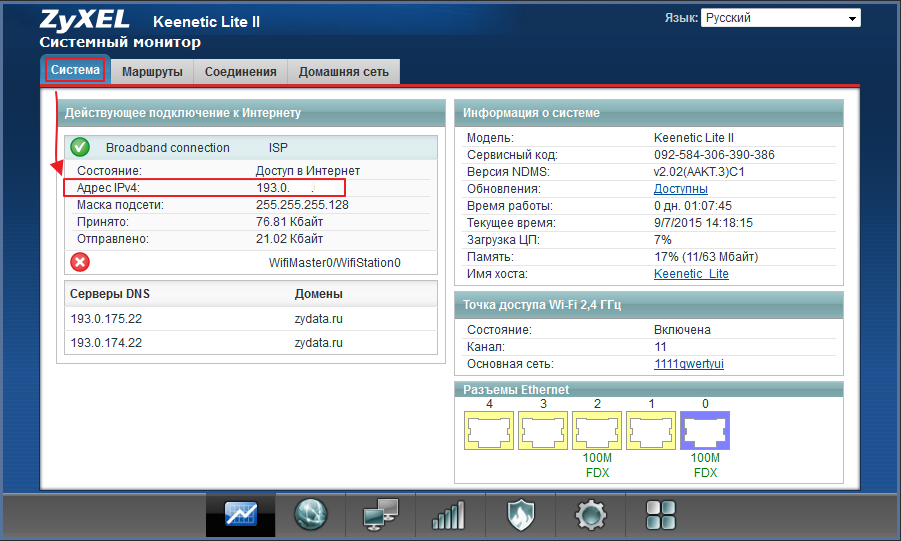Click the received value 76.81 Кбайт

(290, 222)
